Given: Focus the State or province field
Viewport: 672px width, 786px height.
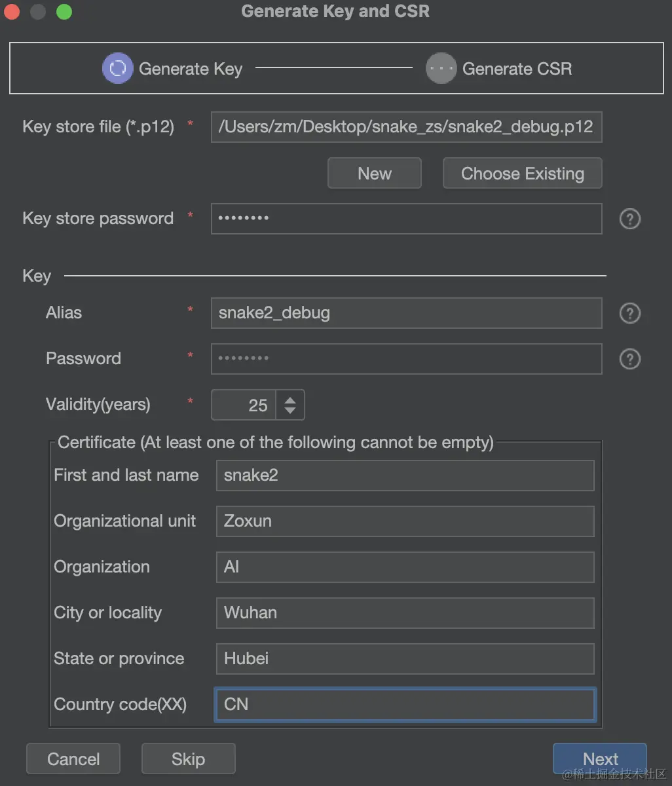Looking at the screenshot, I should click(405, 659).
